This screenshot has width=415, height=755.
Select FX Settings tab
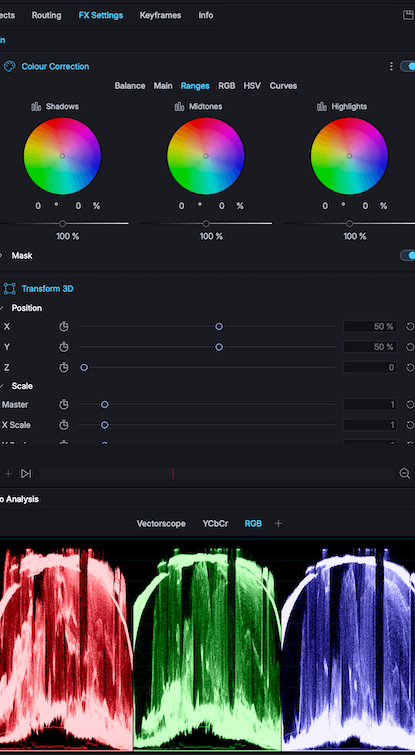101,15
